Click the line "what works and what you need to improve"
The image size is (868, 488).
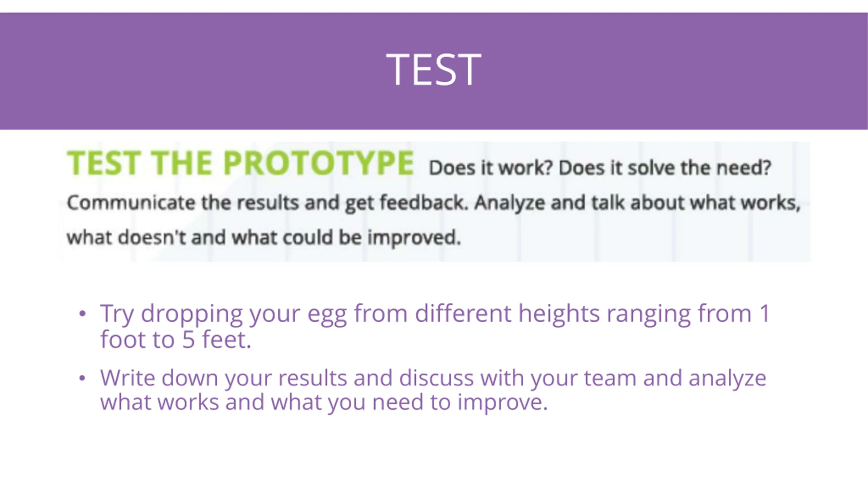point(324,403)
